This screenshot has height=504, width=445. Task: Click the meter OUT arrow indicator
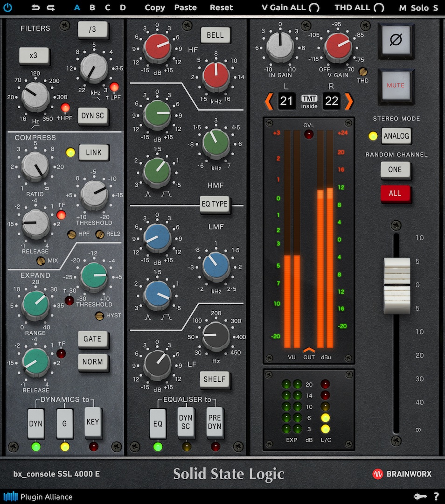[309, 350]
